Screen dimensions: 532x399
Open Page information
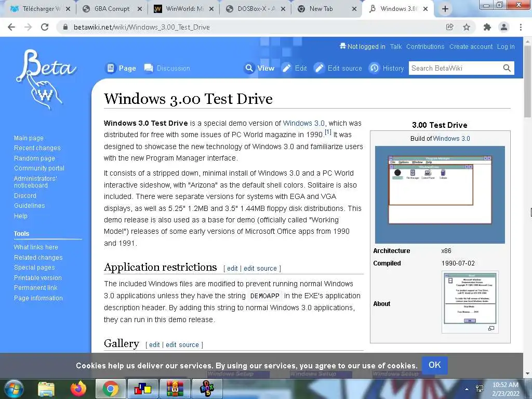(38, 298)
